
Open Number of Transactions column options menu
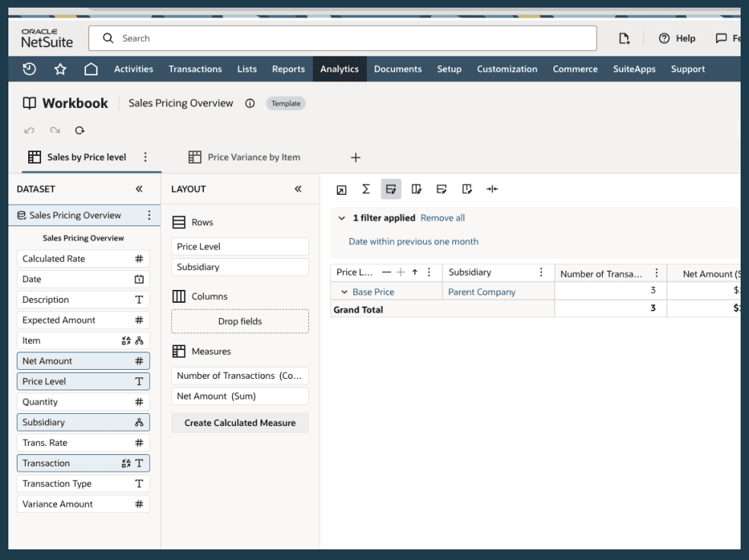coord(656,272)
